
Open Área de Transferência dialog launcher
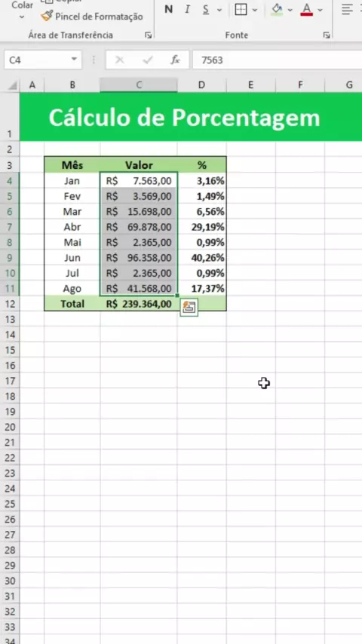[149, 35]
